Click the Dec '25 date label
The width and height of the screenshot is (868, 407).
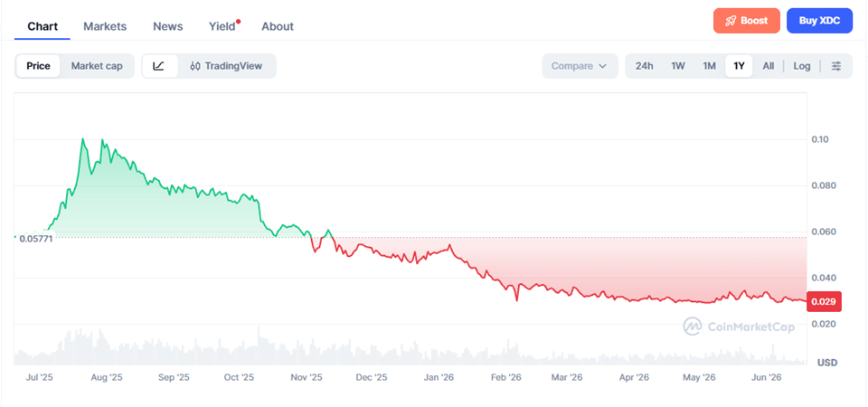(x=372, y=378)
